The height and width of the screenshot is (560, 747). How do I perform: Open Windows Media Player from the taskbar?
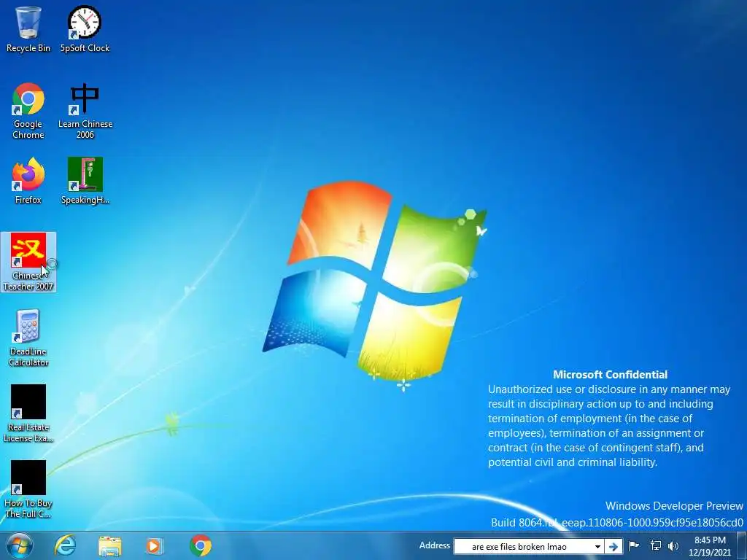coord(155,545)
